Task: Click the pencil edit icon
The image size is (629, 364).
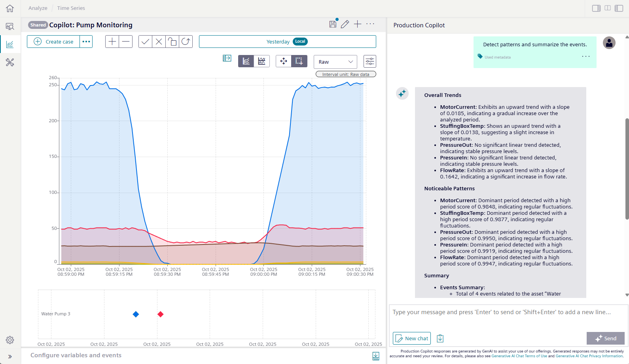Action: 345,24
